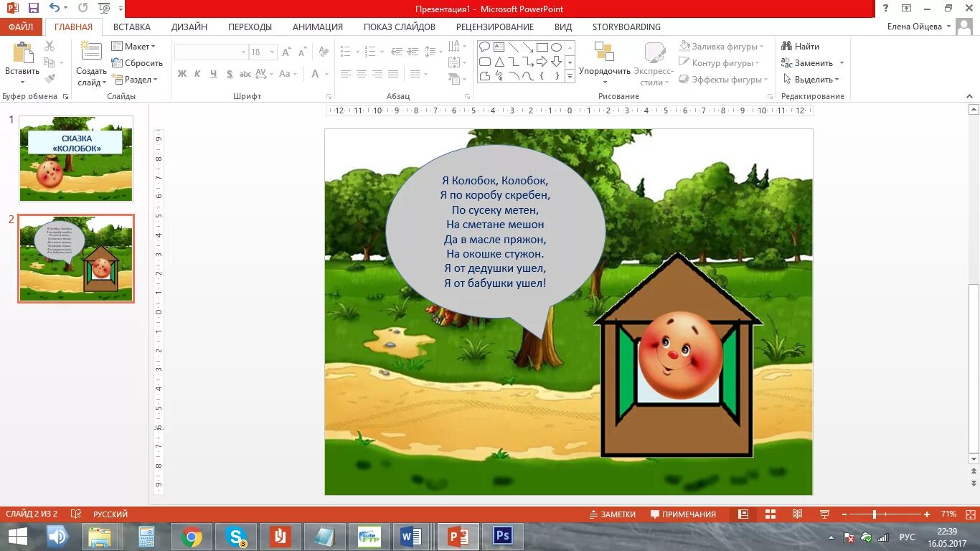
Task: Switch to the АНИМАЦИЯ tab
Action: pyautogui.click(x=318, y=27)
